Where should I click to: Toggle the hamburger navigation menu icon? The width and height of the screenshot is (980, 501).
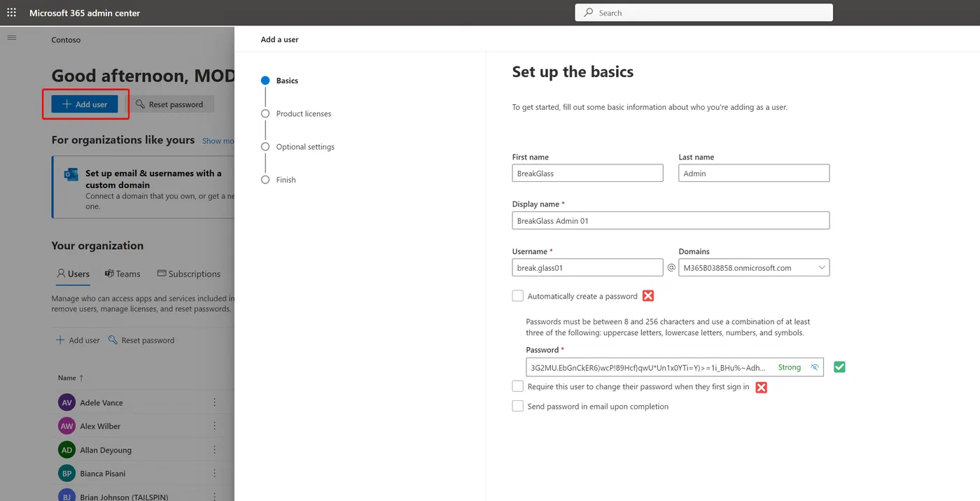[x=12, y=38]
